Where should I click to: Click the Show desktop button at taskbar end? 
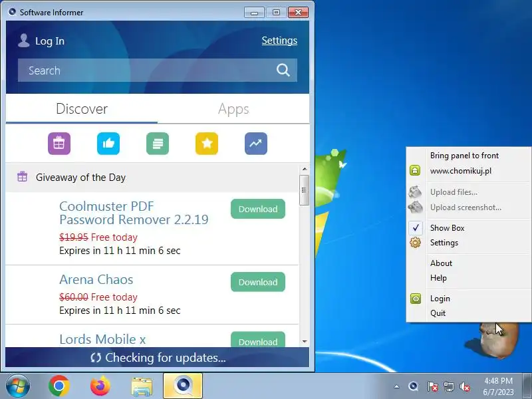527,386
